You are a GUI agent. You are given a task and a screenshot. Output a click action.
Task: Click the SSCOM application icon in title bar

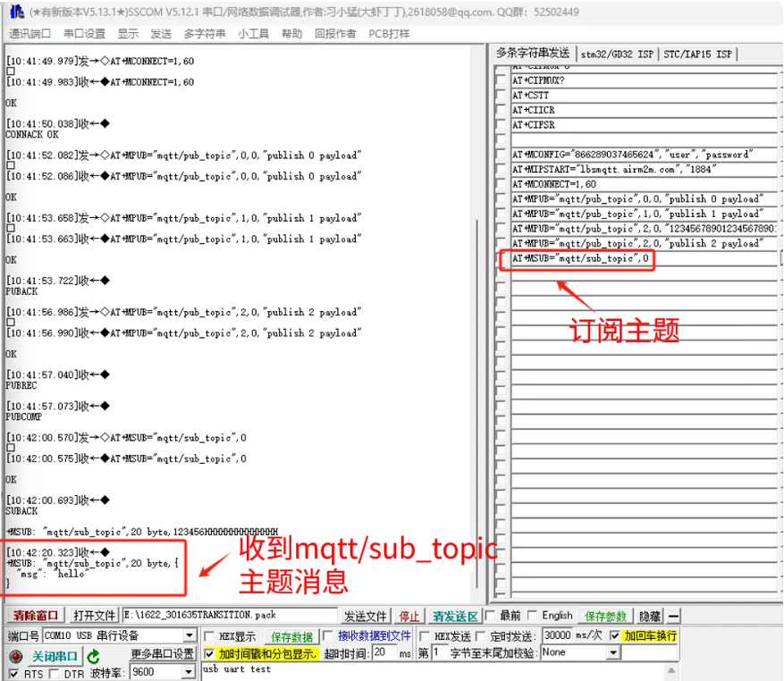coord(16,12)
